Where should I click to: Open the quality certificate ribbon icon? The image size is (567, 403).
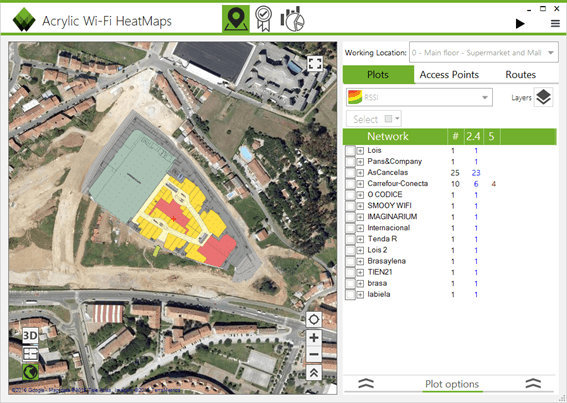[264, 19]
